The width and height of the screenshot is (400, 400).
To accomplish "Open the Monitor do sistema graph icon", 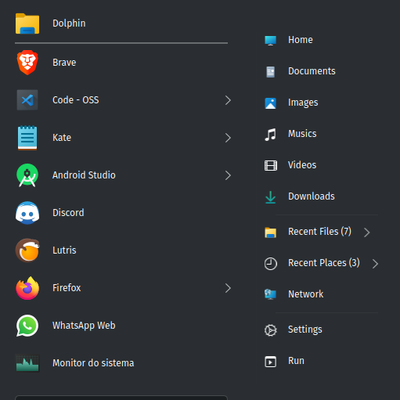I will (27, 363).
